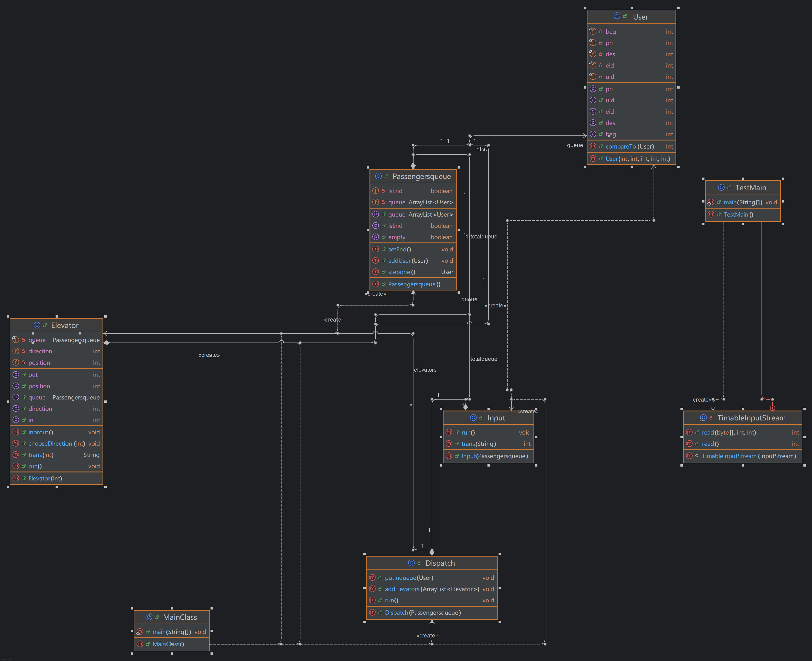Image resolution: width=812 pixels, height=661 pixels.
Task: Click the elevators association label
Action: [425, 370]
